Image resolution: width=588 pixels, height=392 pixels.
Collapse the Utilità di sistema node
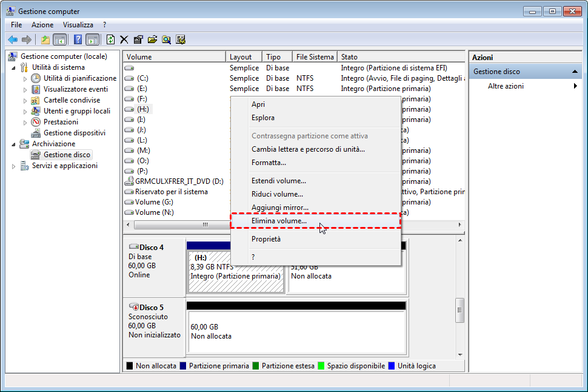tap(14, 68)
